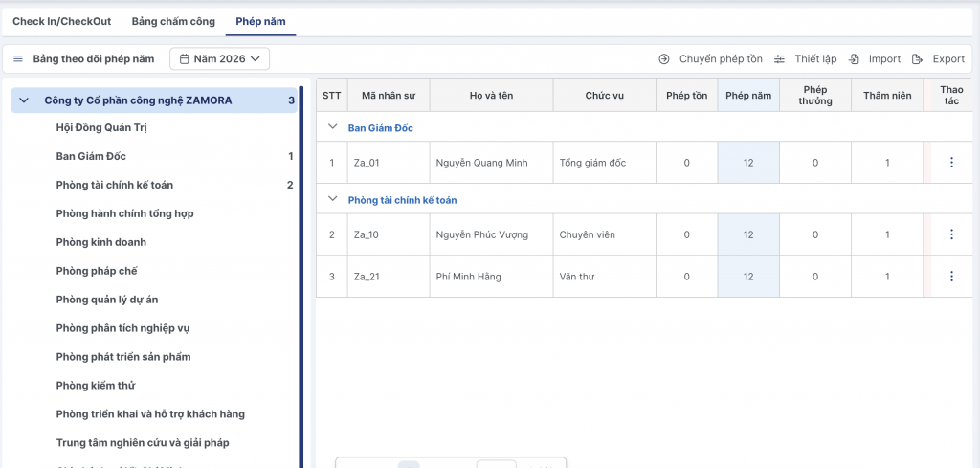980x468 pixels.
Task: Click the Phép năm cell for Za_01
Action: (747, 163)
